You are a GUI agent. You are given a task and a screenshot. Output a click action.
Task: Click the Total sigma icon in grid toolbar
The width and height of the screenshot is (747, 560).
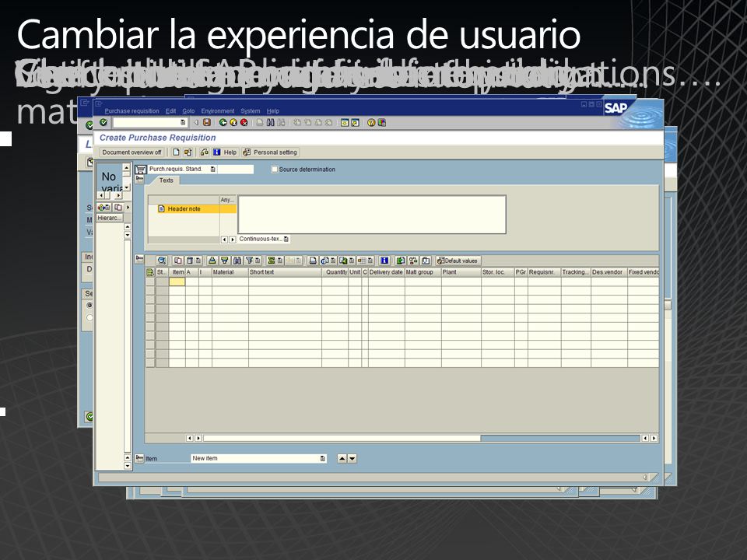click(271, 261)
